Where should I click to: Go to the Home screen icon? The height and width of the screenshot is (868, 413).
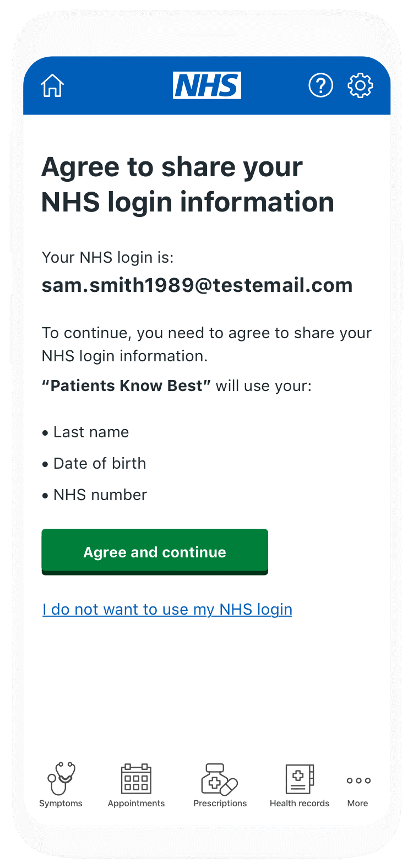(52, 86)
